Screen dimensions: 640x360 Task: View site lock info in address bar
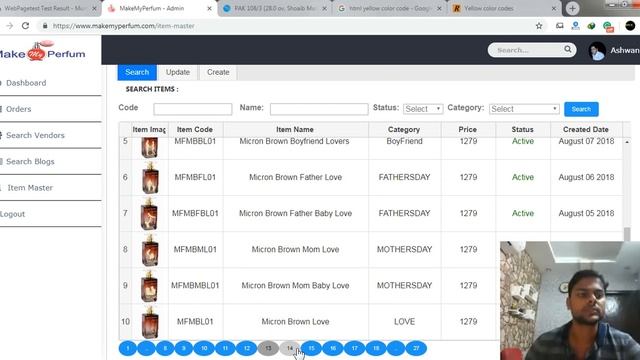coord(45,26)
